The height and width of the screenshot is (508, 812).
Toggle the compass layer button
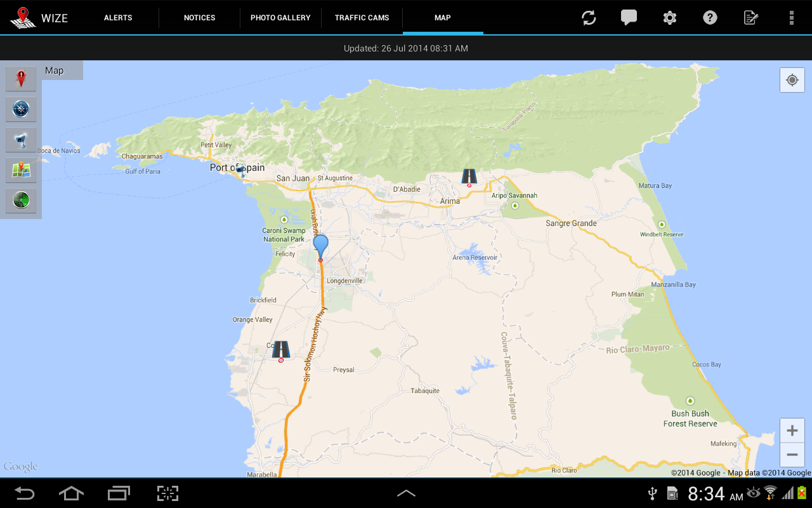click(x=21, y=109)
